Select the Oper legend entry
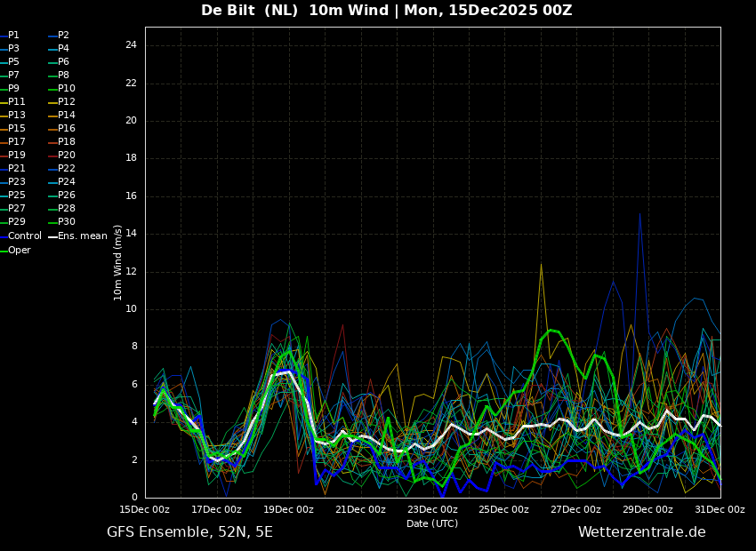Image resolution: width=756 pixels, height=551 pixels. (16, 251)
